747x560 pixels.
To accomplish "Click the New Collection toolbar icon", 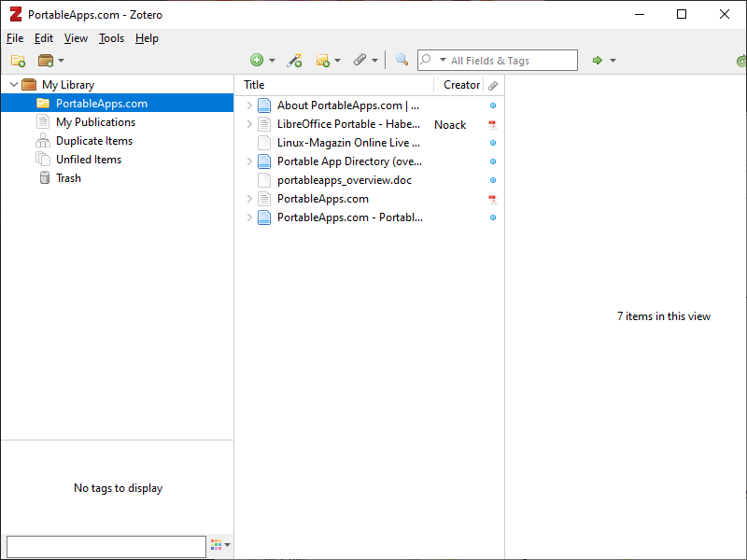I will pyautogui.click(x=18, y=61).
